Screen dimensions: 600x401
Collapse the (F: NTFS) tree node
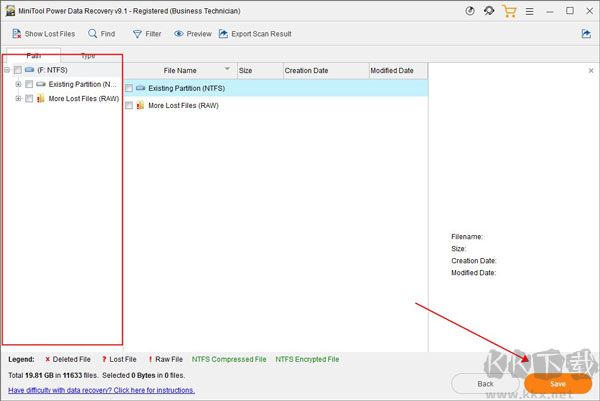pyautogui.click(x=7, y=70)
